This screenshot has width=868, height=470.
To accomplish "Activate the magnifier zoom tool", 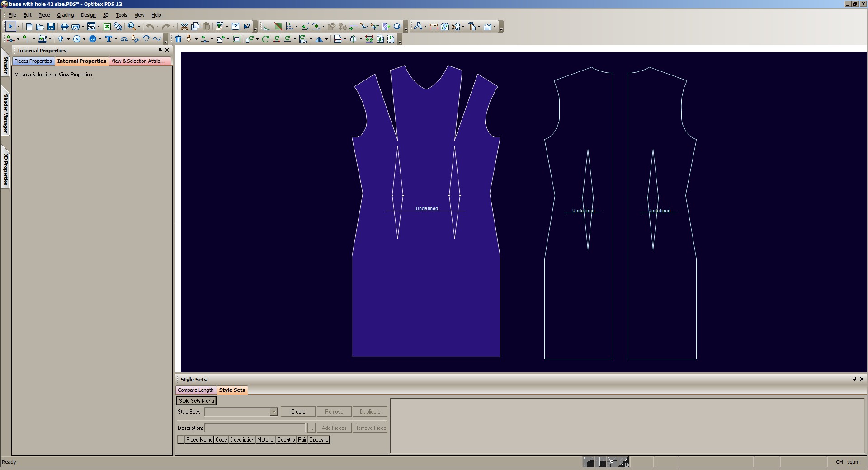I will tap(132, 26).
